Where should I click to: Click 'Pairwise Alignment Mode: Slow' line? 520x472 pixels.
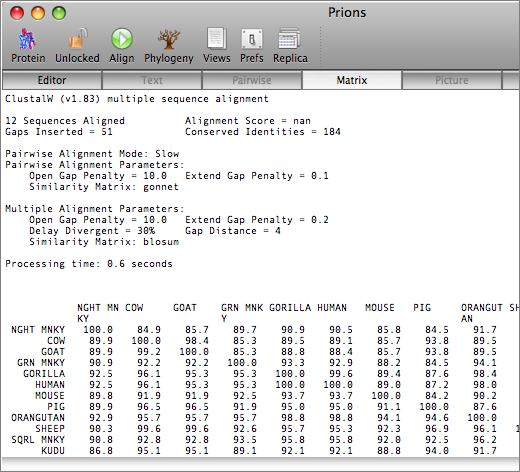tap(92, 154)
